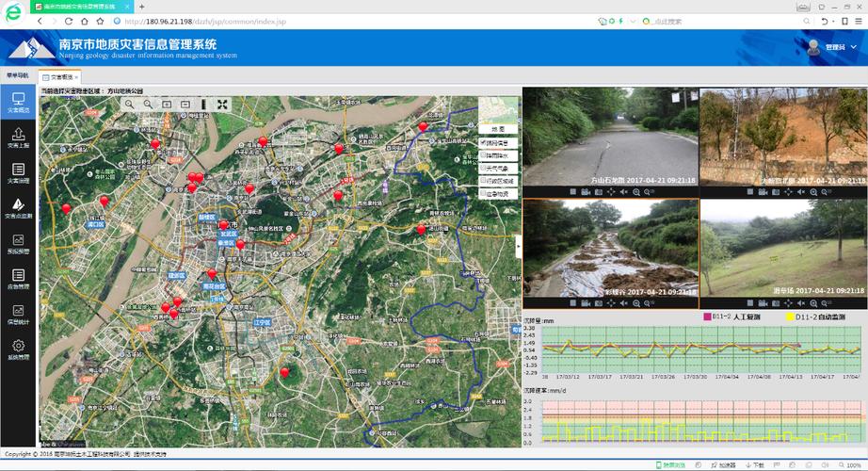
Task: Open PTZ control on bottom-left covered-road camera
Action: point(611,303)
